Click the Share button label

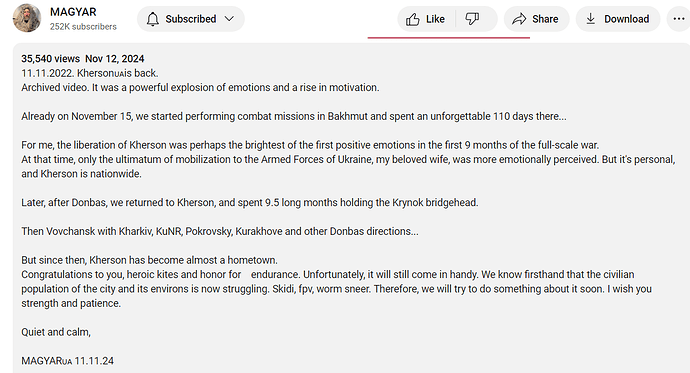545,19
